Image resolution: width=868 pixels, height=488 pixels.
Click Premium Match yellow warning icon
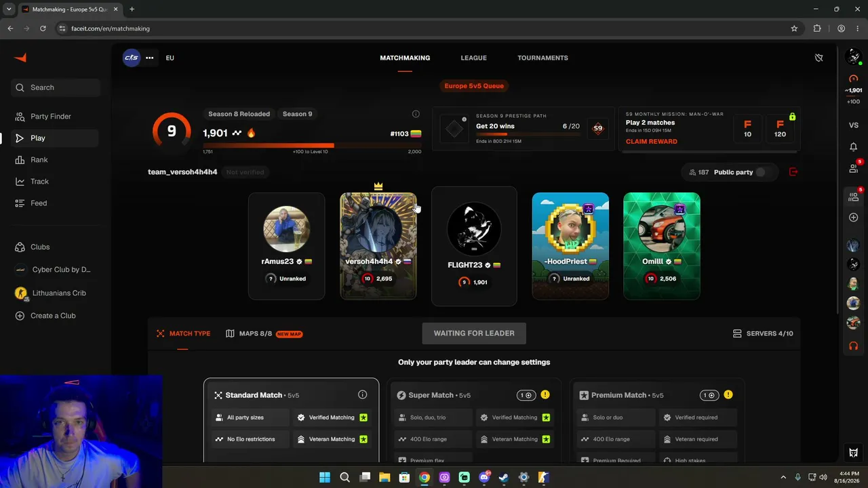(728, 394)
